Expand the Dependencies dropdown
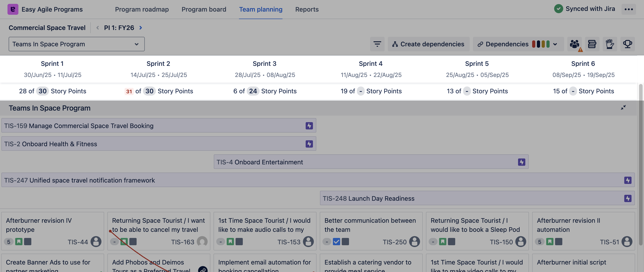Image resolution: width=644 pixels, height=272 pixels. pyautogui.click(x=555, y=44)
